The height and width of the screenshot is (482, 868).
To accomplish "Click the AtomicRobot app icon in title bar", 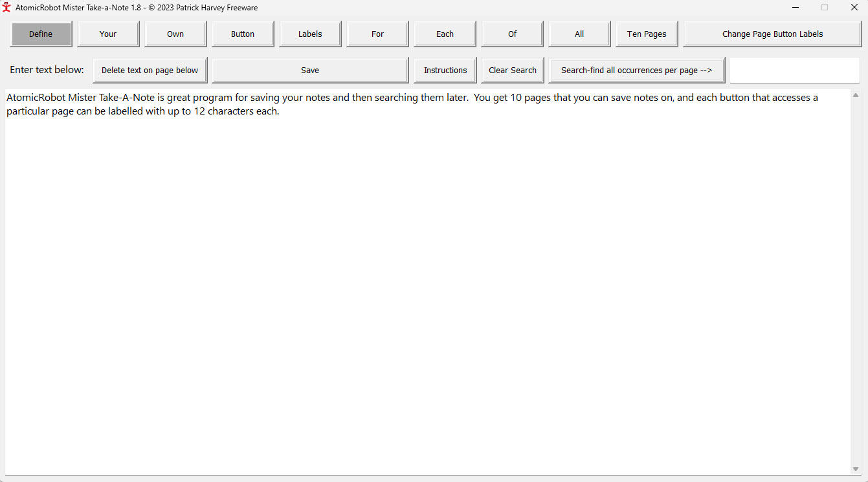I will point(7,7).
